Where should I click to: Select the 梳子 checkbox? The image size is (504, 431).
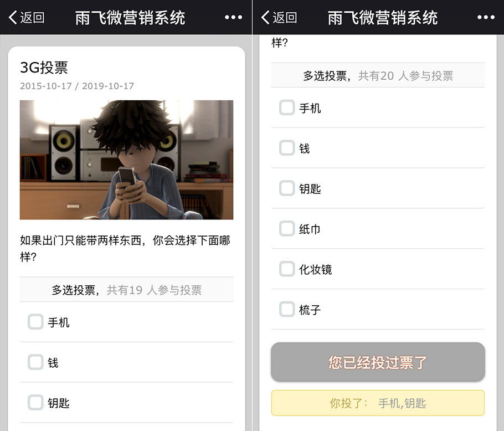click(x=287, y=309)
